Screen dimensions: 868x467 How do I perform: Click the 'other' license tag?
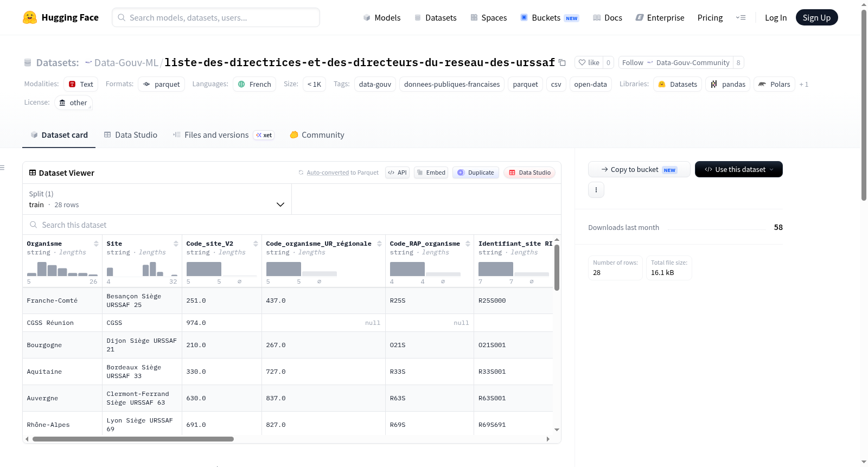point(73,103)
